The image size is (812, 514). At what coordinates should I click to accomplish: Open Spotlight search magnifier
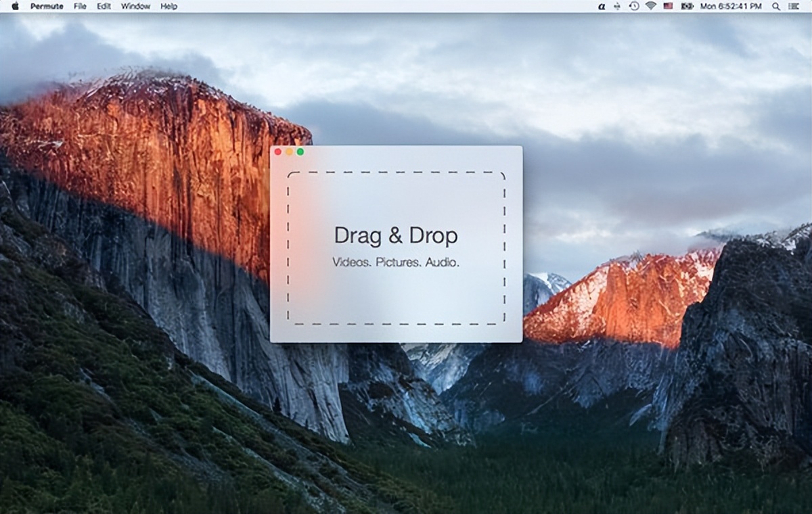click(776, 6)
